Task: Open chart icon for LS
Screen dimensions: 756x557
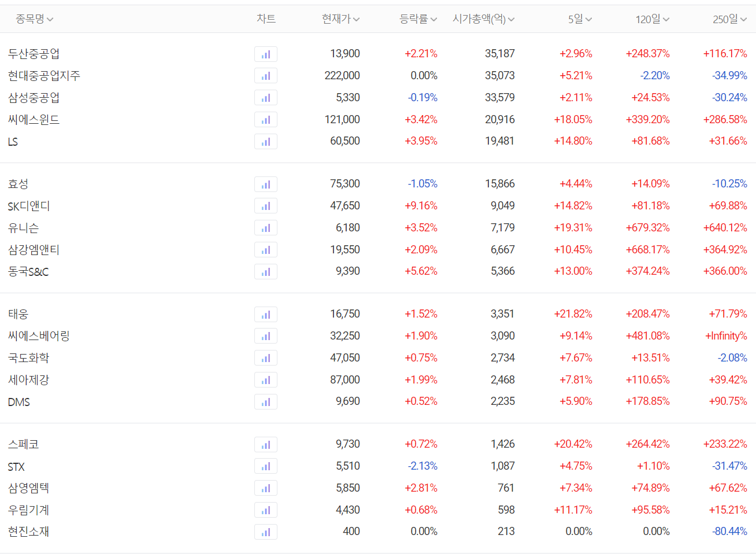Action: coord(266,142)
